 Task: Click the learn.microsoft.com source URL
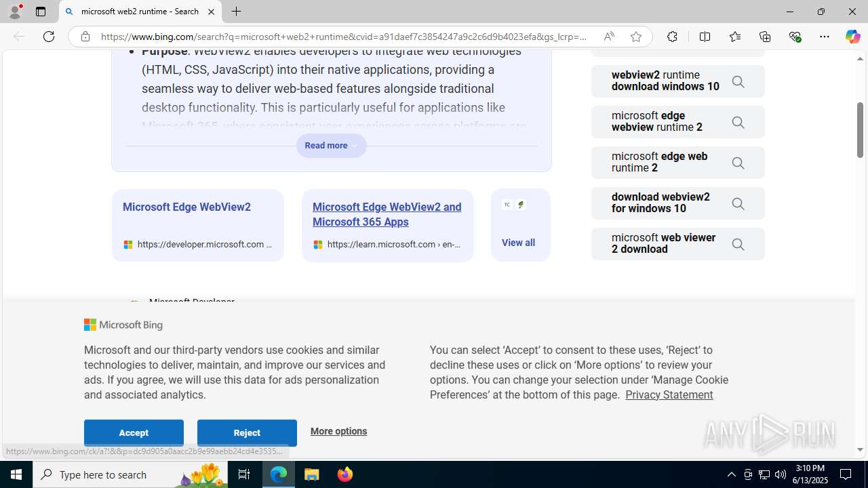coord(393,245)
